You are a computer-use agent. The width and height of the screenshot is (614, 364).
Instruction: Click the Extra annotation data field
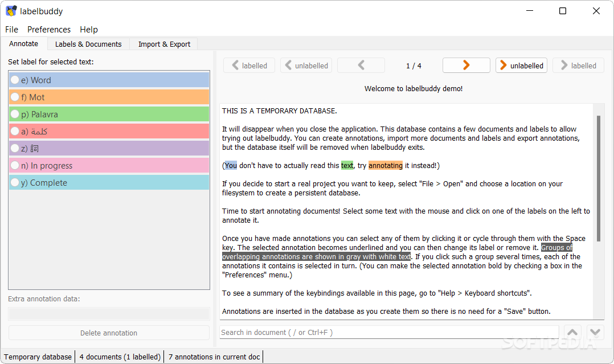(x=109, y=314)
